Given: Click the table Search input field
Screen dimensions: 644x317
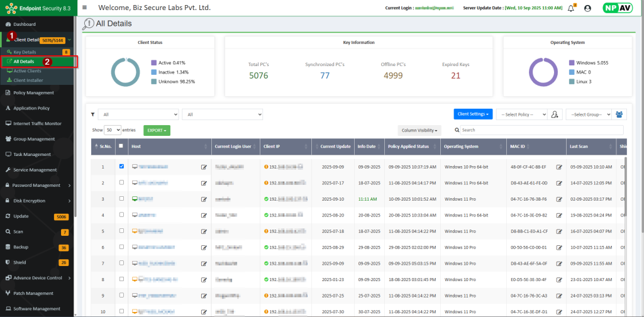Looking at the screenshot, I should point(541,130).
